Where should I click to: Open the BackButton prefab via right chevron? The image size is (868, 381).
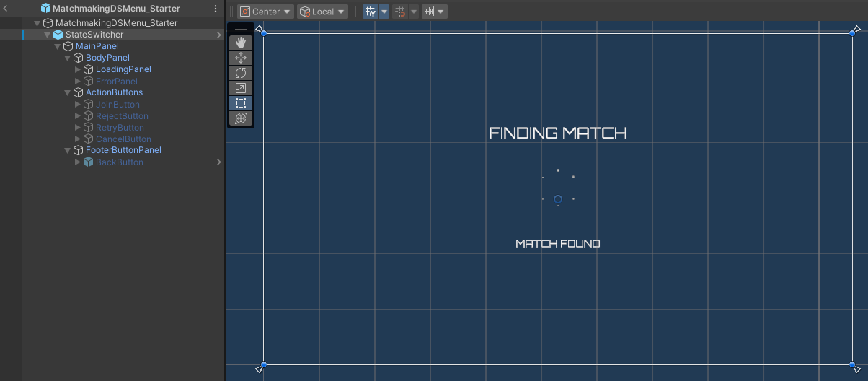pos(218,162)
